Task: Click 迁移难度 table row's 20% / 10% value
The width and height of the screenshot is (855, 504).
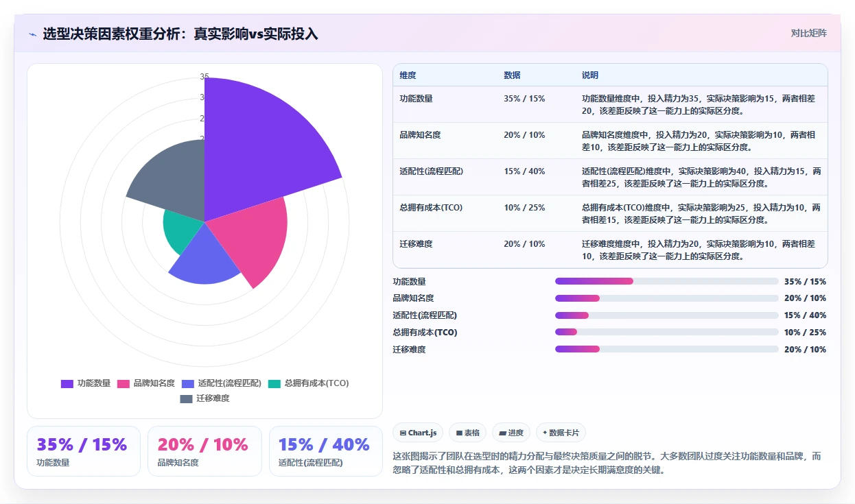Action: click(x=524, y=244)
